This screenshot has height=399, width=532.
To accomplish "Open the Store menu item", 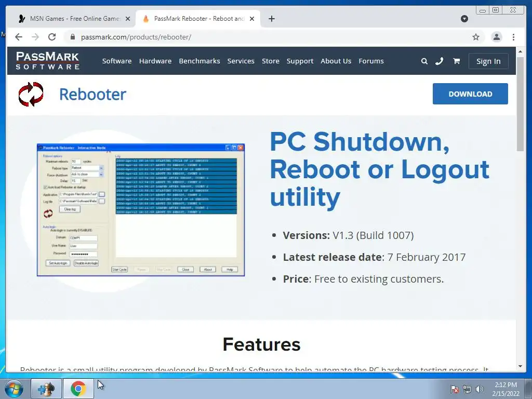I will point(270,61).
